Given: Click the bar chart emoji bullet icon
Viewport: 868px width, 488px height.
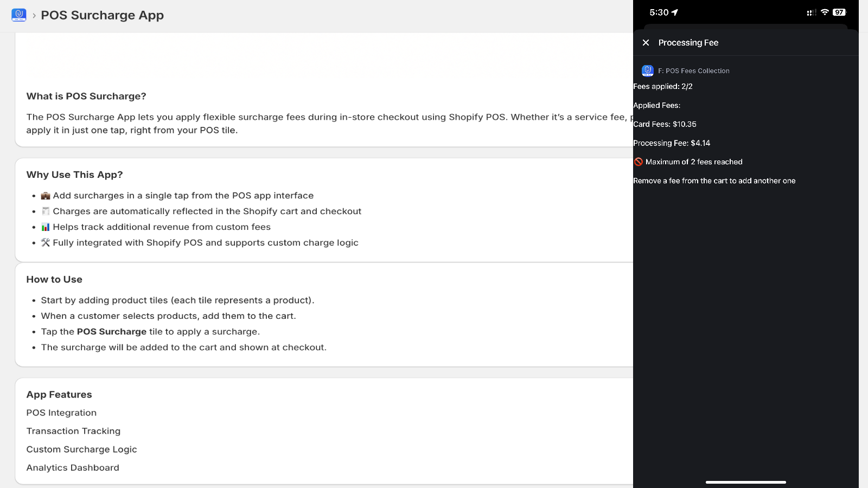Looking at the screenshot, I should click(x=46, y=227).
